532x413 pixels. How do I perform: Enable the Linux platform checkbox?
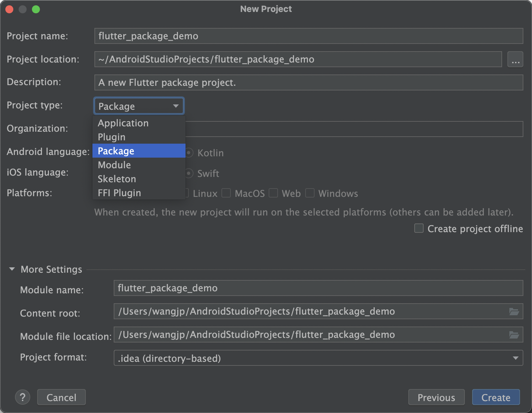[x=187, y=193]
